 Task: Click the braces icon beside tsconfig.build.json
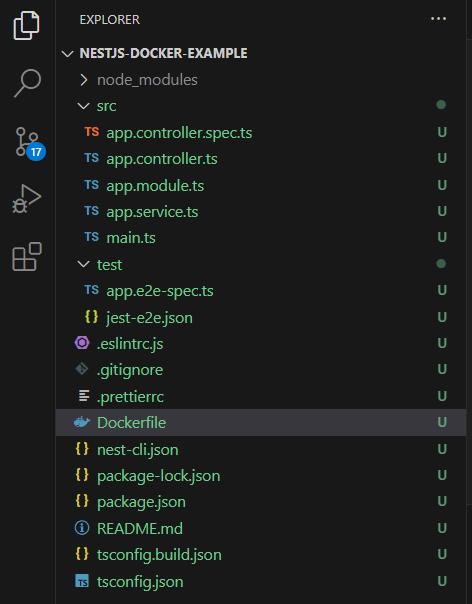pyautogui.click(x=82, y=554)
